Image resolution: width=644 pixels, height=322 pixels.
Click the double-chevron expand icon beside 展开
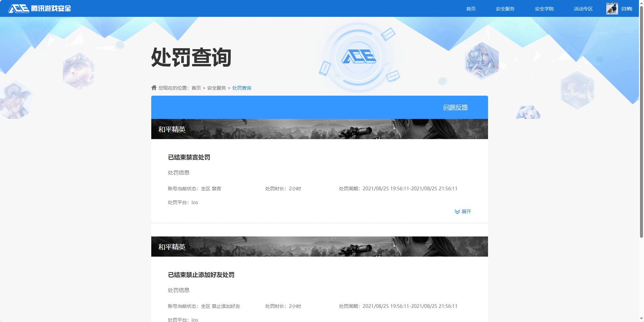(x=457, y=212)
